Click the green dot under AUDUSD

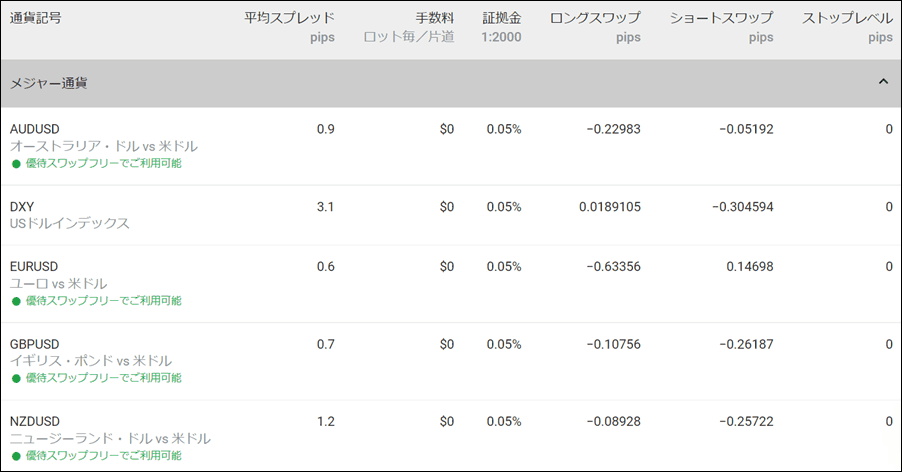[15, 163]
